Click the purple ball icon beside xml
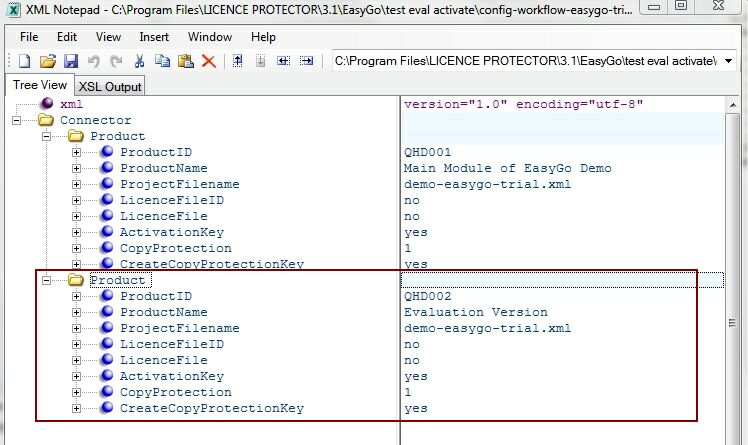This screenshot has width=748, height=445. pos(47,103)
